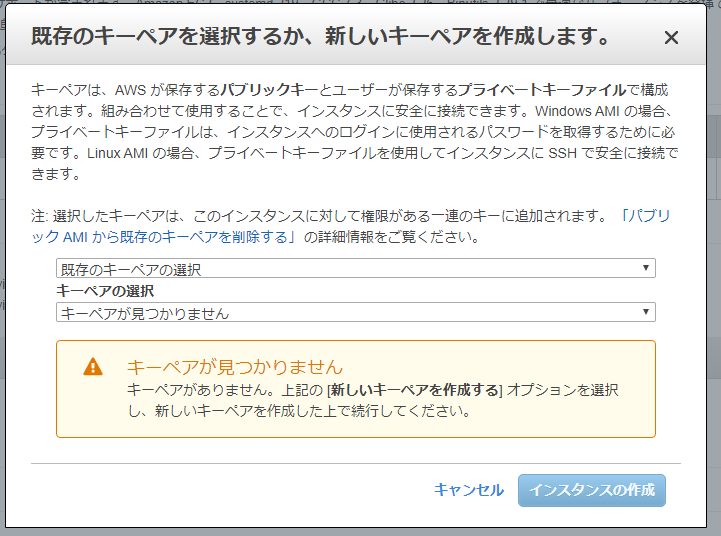
Task: Click the orange warning triangle icon
Action: coord(93,367)
